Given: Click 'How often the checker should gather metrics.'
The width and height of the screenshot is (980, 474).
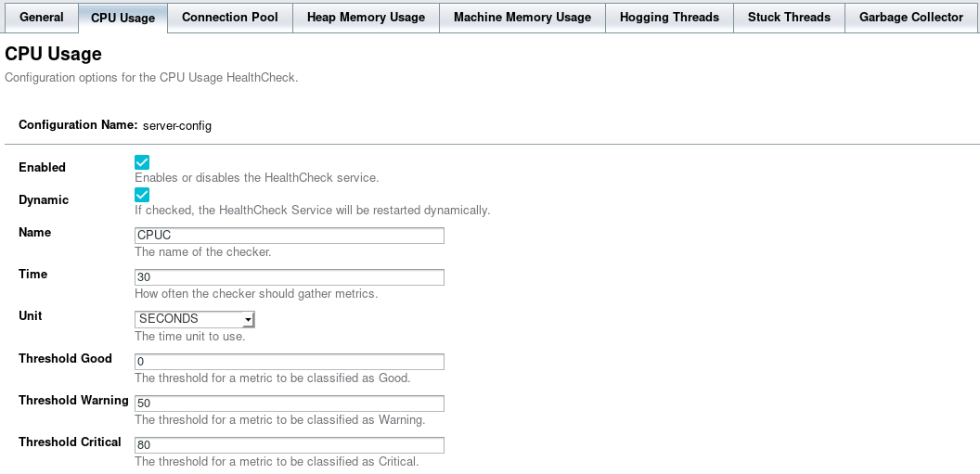Looking at the screenshot, I should click(256, 294).
